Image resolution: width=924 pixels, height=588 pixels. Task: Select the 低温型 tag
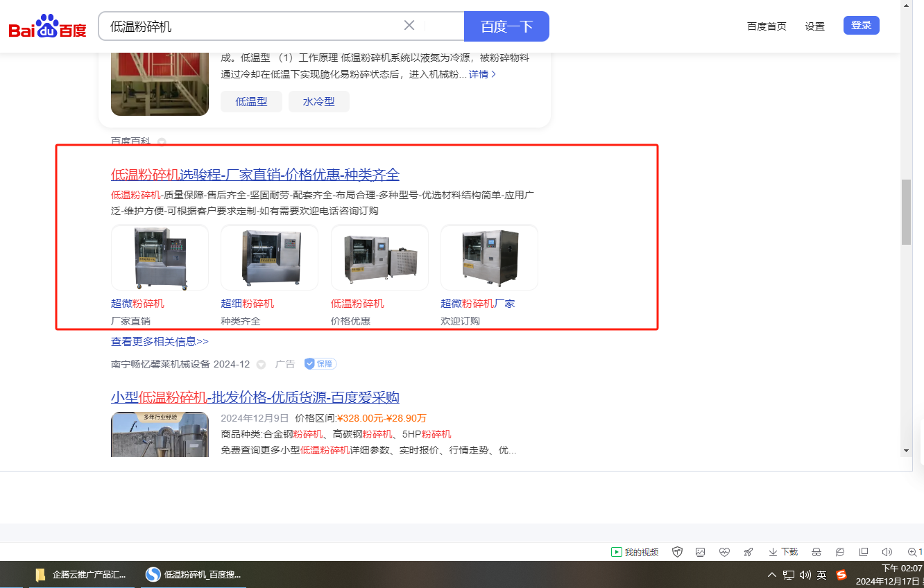tap(251, 101)
